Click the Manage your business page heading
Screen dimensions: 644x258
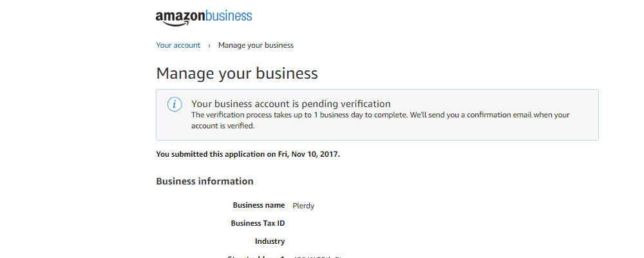coord(237,74)
